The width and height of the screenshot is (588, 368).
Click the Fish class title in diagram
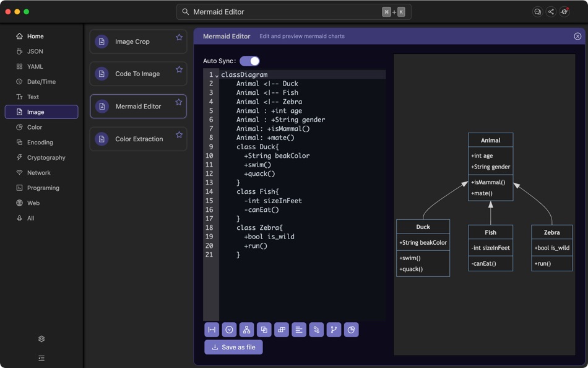pos(490,232)
